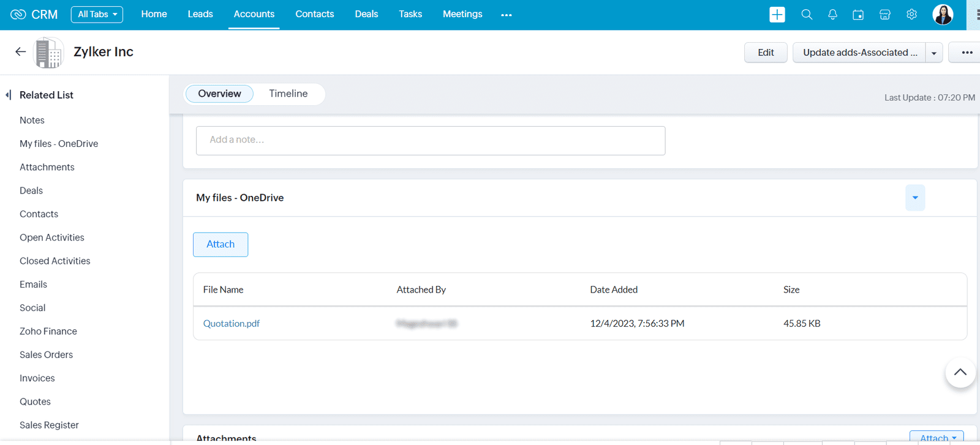Click Attach button under My files - OneDrive

[x=221, y=244]
